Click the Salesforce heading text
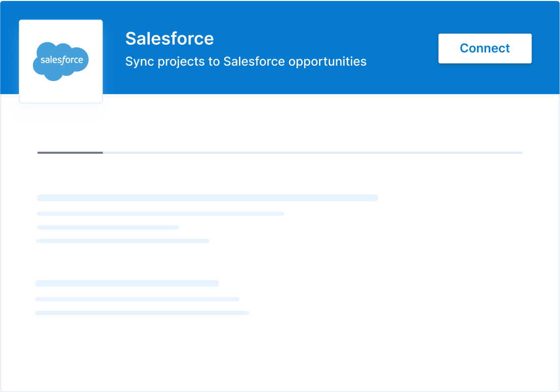This screenshot has width=560, height=392. 170,38
